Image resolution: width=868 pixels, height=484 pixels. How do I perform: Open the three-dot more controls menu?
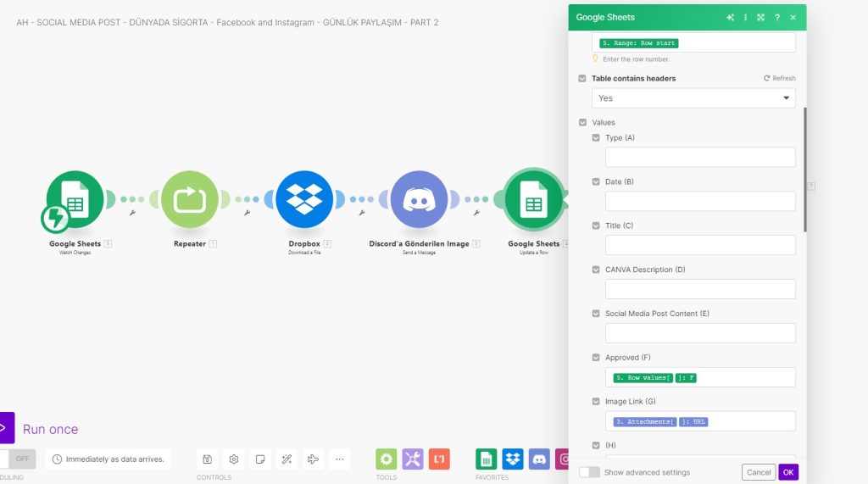[x=339, y=459]
